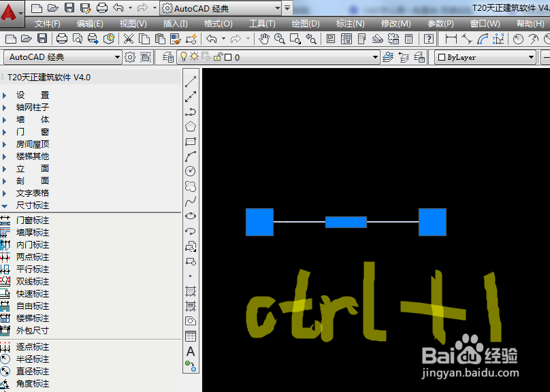Screen dimensions: 550x392
Task: Open the 视图(V) menu
Action: [x=133, y=24]
